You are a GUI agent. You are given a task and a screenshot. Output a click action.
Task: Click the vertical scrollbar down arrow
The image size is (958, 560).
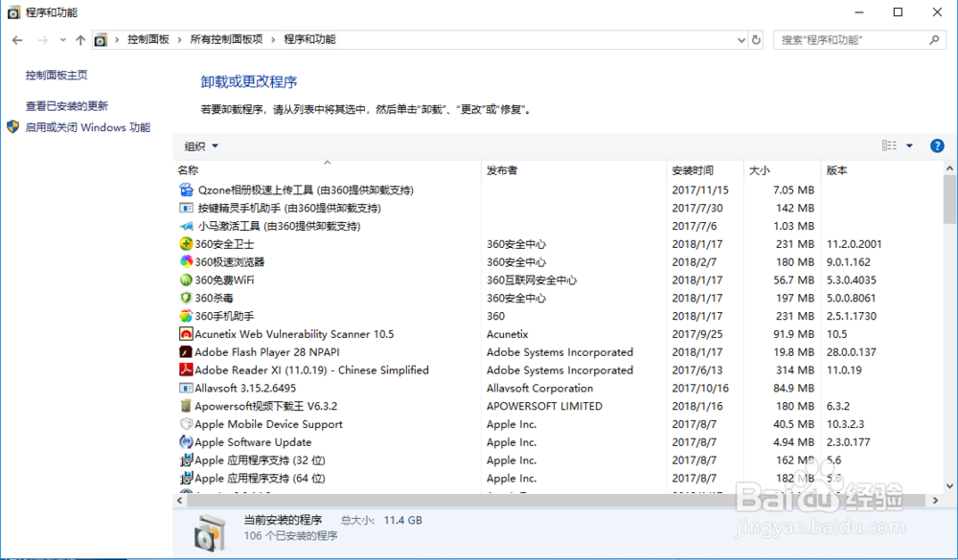pyautogui.click(x=949, y=486)
